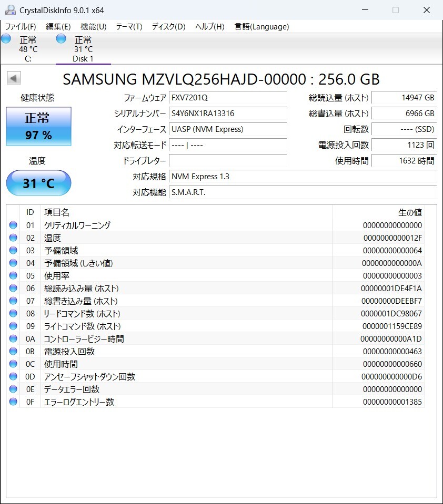Image resolution: width=443 pixels, height=504 pixels.
Task: Open the 言語(Language) menu
Action: [261, 26]
